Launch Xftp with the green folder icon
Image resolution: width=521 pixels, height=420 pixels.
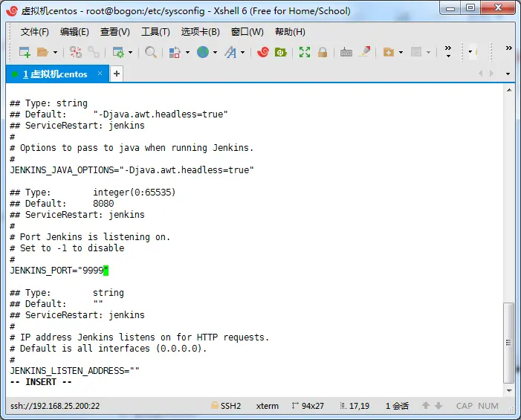point(281,52)
